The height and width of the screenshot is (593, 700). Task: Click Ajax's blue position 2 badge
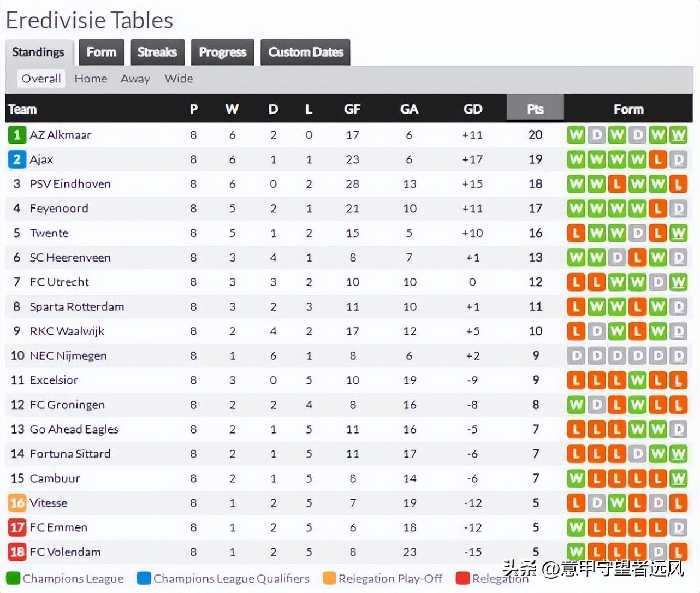pos(17,159)
